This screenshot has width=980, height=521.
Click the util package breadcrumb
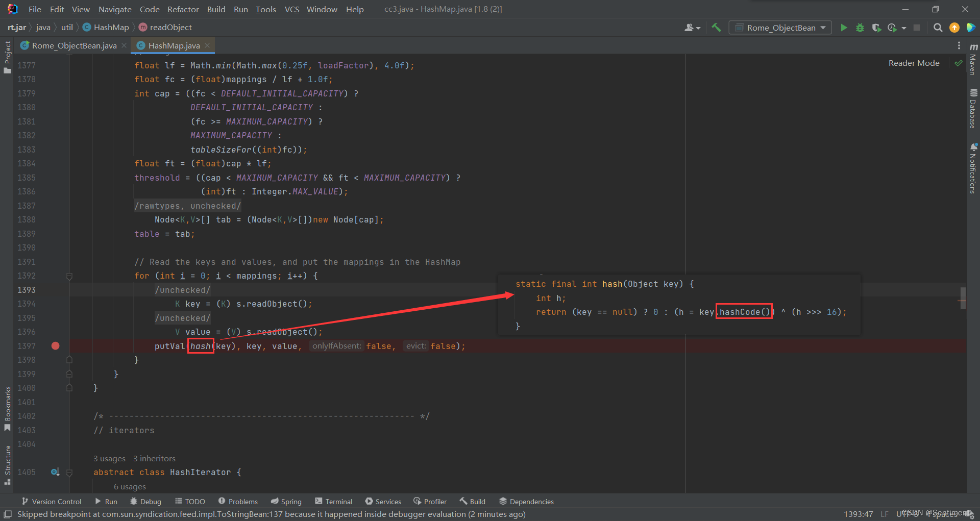67,28
